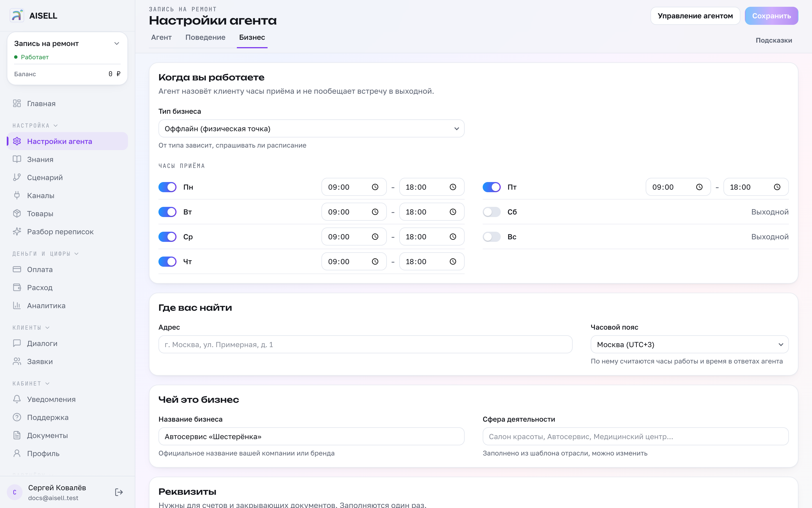Screen dimensions: 812x508
Task: Open the Товары box icon
Action: 17,214
